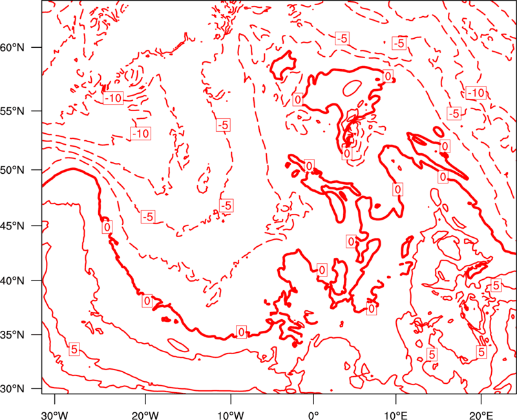Click the 55°N latitude axis label
The height and width of the screenshot is (420, 517).
12,111
